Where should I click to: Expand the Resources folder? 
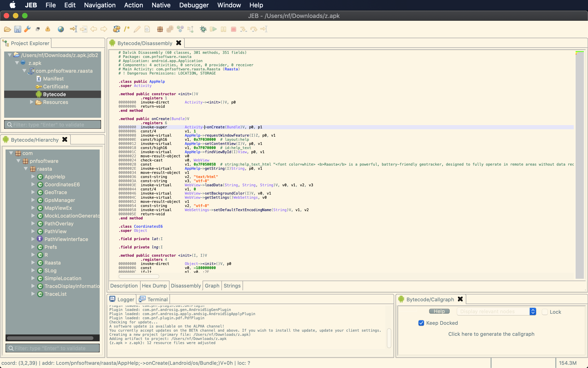pyautogui.click(x=32, y=102)
